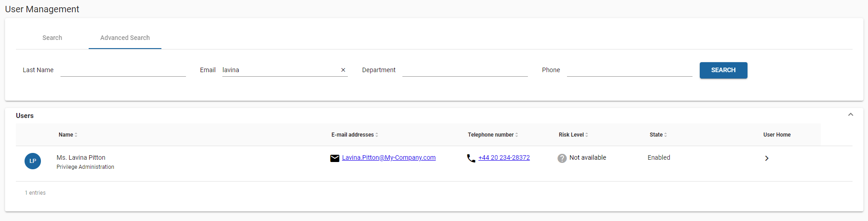Open user home via right chevron arrow

(767, 158)
